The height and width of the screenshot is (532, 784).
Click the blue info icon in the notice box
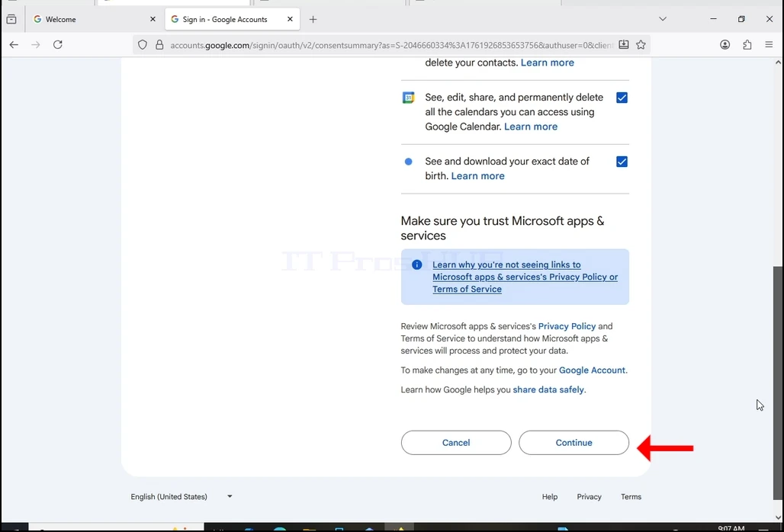[x=417, y=264]
